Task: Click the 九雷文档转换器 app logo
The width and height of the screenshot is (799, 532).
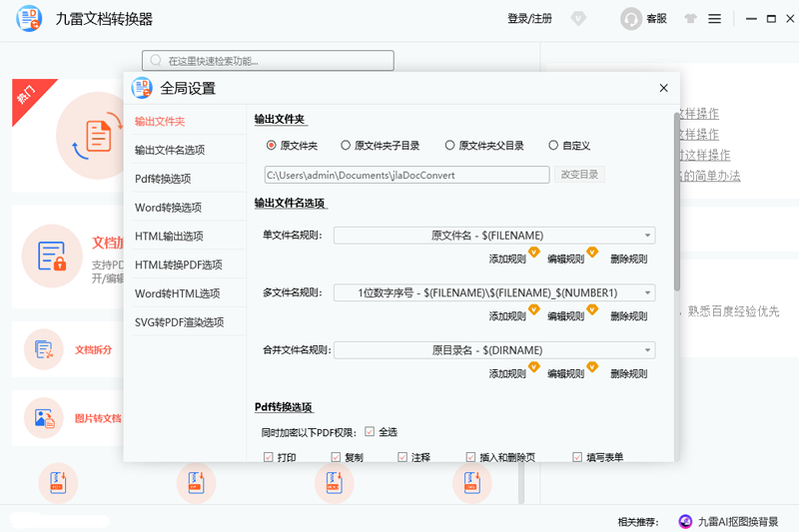Action: click(29, 19)
